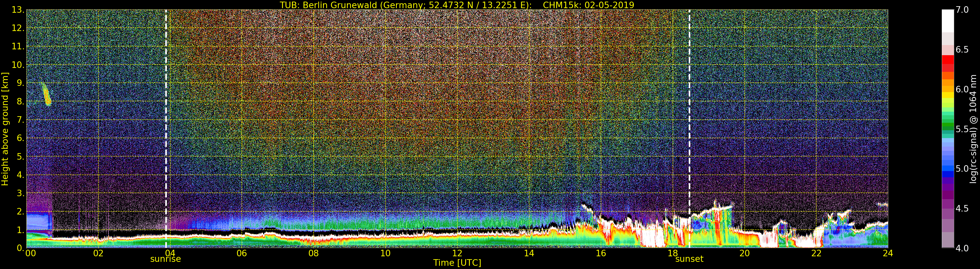Click the 'sunrise' label below axis
The image size is (980, 269).
click(166, 259)
